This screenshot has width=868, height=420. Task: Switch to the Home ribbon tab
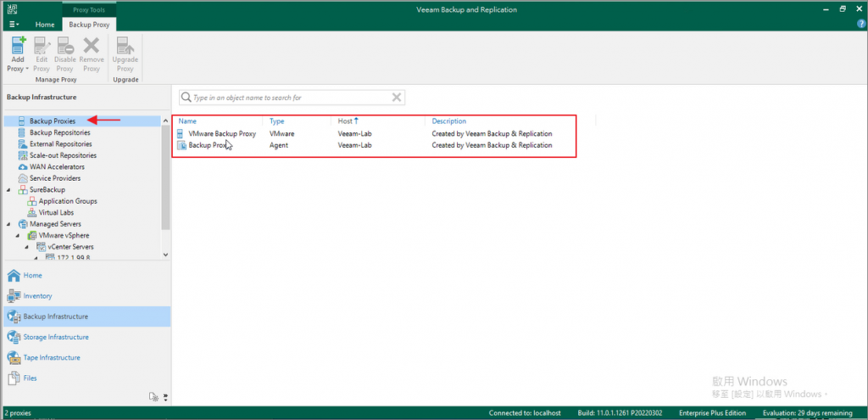[x=45, y=25]
